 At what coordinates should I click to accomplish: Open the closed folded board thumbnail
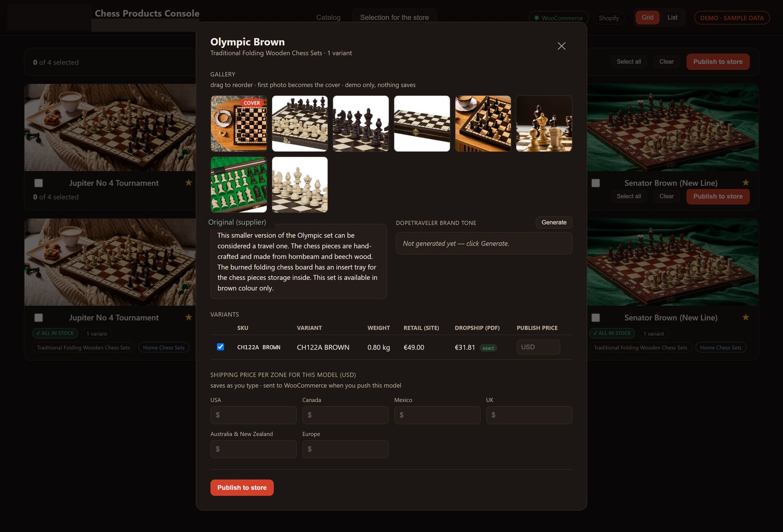coord(422,123)
